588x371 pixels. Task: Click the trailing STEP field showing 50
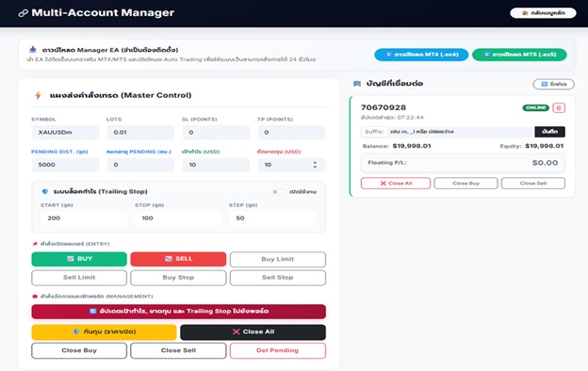click(272, 218)
